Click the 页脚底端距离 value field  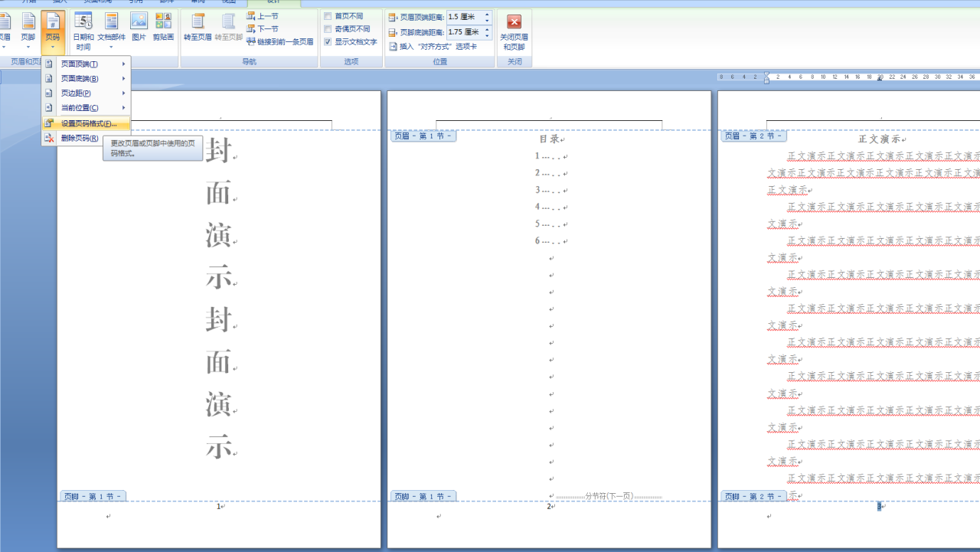pyautogui.click(x=464, y=32)
